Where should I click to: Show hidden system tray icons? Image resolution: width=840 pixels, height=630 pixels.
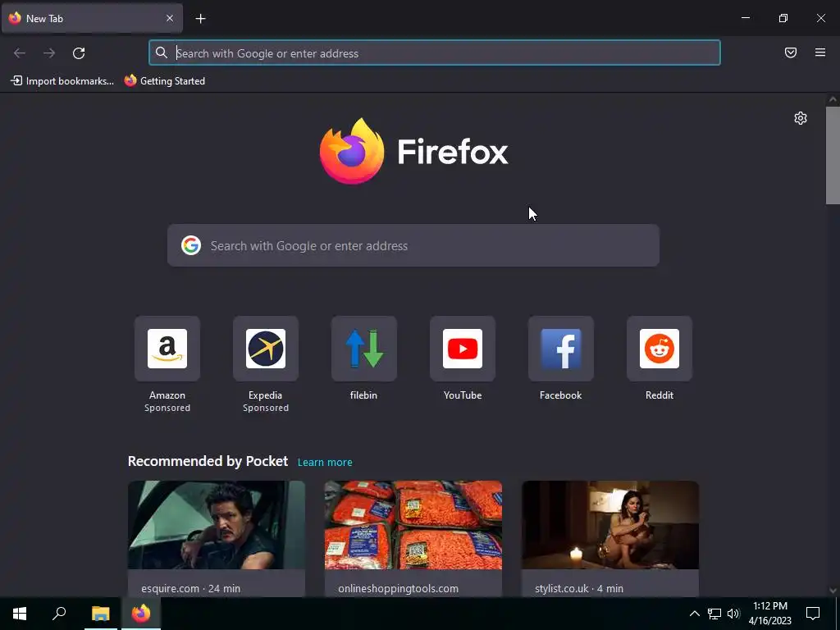click(x=694, y=614)
